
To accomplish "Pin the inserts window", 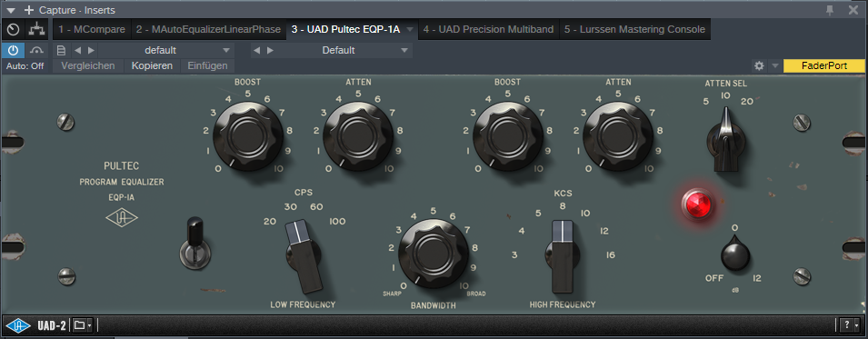I will pos(830,9).
